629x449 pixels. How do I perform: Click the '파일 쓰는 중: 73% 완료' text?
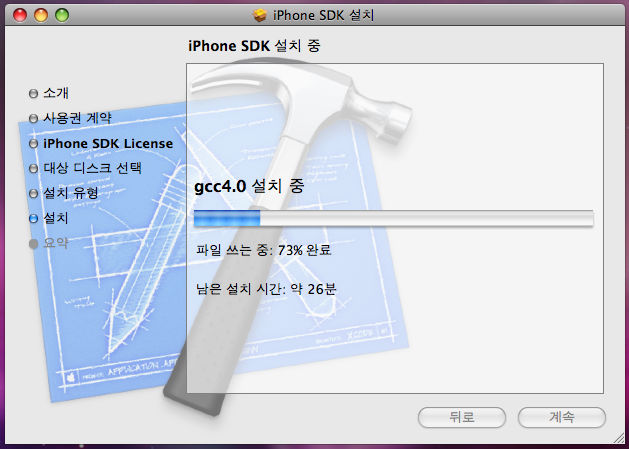click(264, 250)
